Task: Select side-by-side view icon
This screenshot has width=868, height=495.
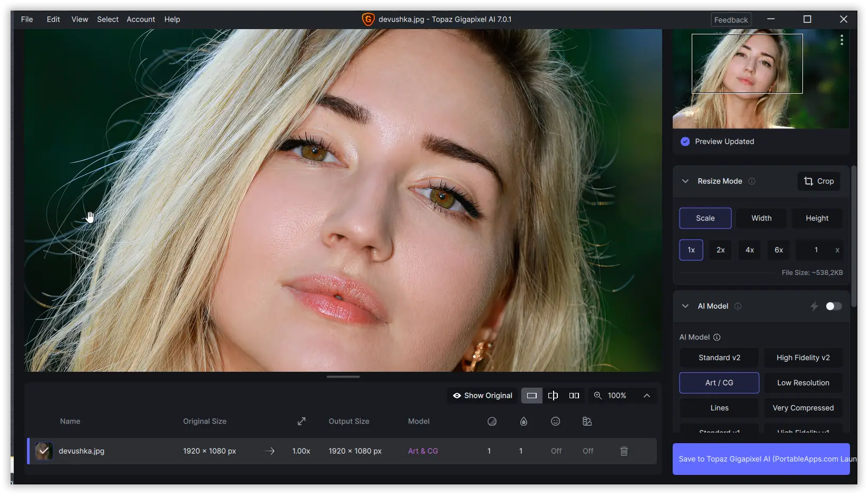Action: pyautogui.click(x=574, y=396)
